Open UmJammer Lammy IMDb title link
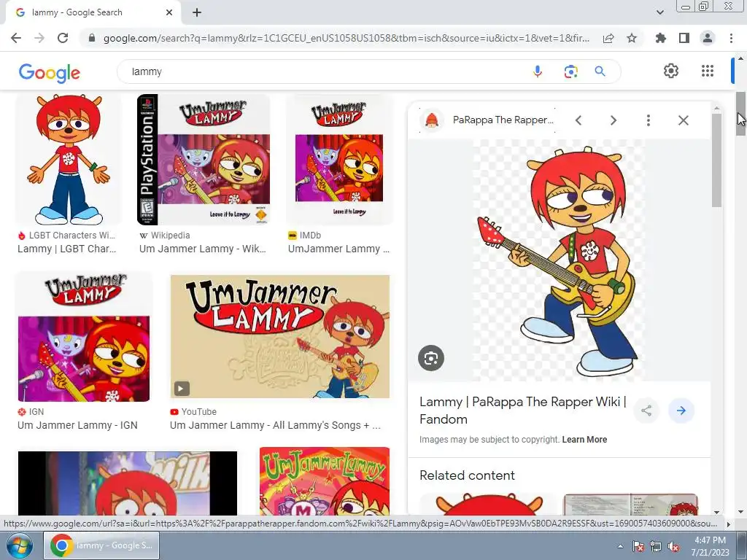The width and height of the screenshot is (747, 560). (338, 249)
